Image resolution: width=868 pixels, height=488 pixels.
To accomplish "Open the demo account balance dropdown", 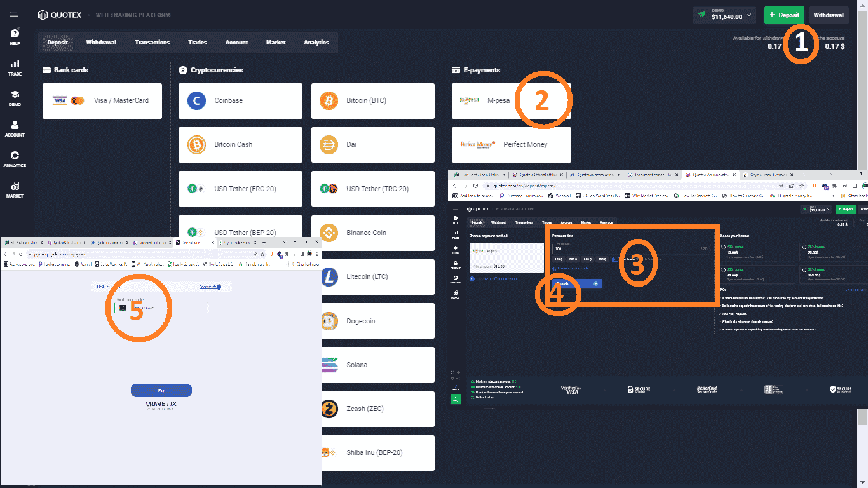I will pos(725,15).
